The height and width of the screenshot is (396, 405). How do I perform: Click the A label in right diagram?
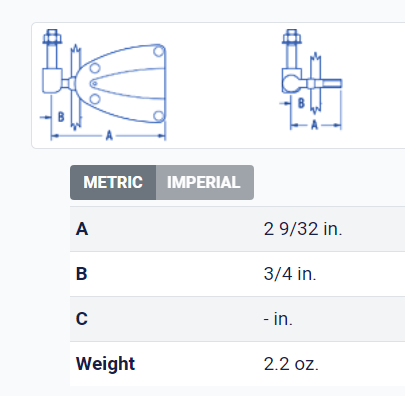pyautogui.click(x=314, y=125)
